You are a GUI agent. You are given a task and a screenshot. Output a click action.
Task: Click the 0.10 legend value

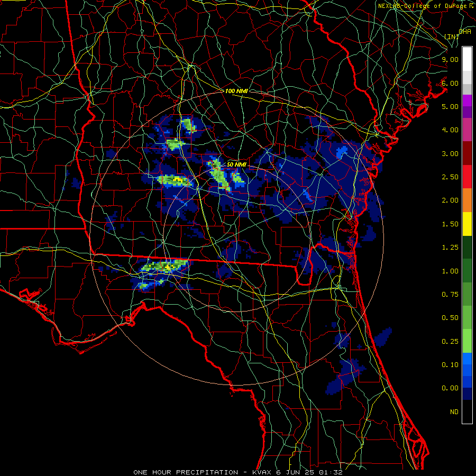point(450,365)
